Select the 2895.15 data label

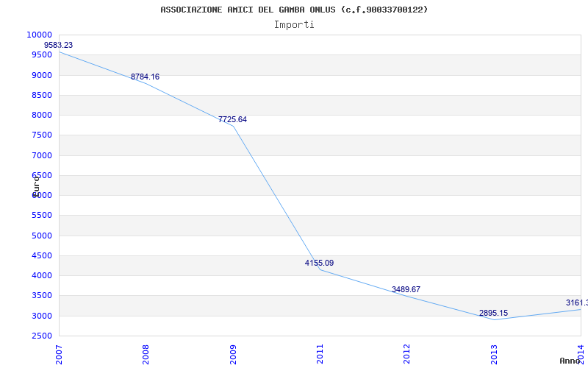coord(493,314)
